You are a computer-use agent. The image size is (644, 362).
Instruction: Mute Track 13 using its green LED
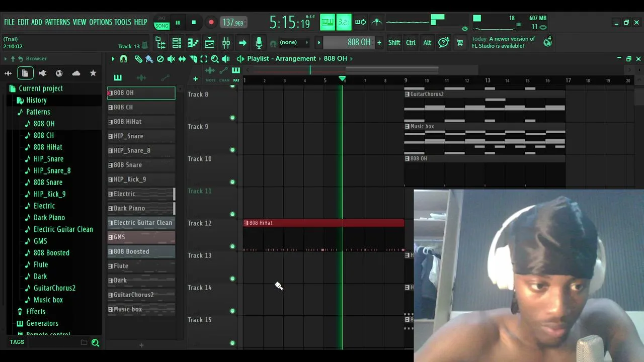[232, 279]
